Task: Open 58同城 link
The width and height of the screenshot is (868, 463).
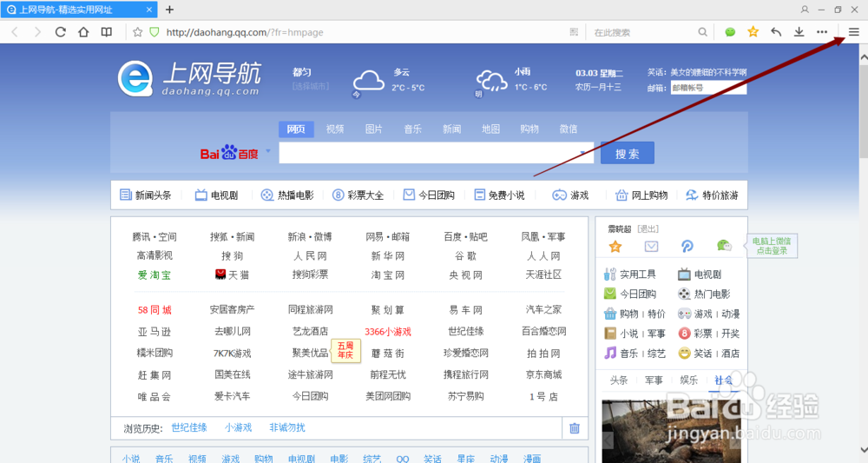Action: 155,310
